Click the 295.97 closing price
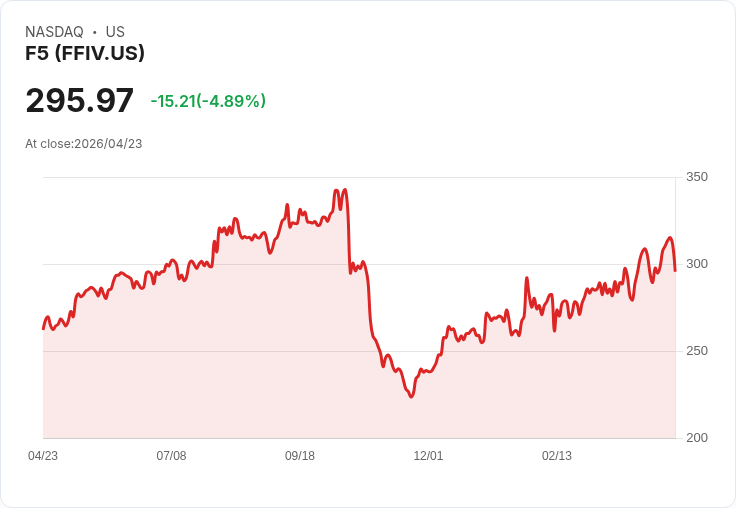This screenshot has width=736, height=508. point(79,101)
